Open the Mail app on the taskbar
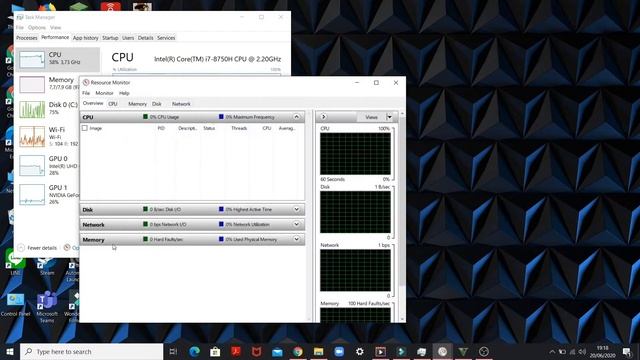Image resolution: width=640 pixels, height=360 pixels. (277, 351)
